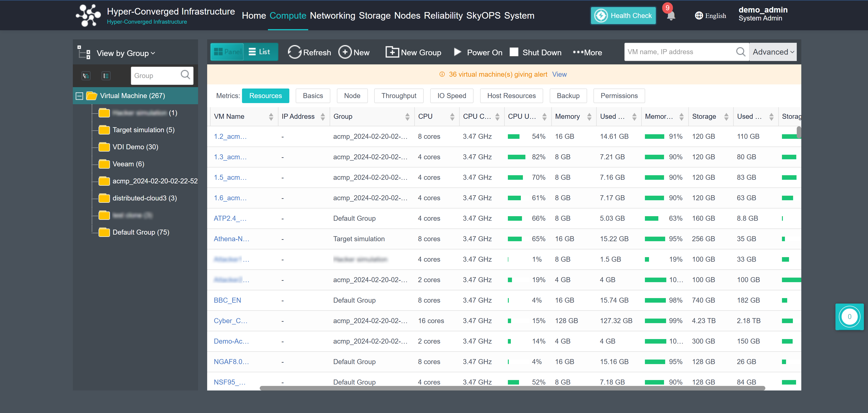The height and width of the screenshot is (413, 868).
Task: Sort by CPU column arrows
Action: [x=452, y=117]
